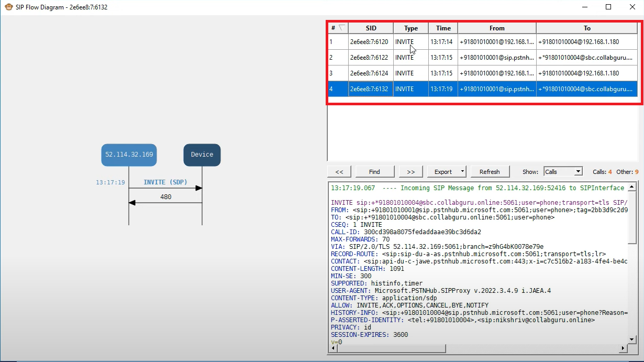Click scroll up arrow of message pane

tap(632, 187)
